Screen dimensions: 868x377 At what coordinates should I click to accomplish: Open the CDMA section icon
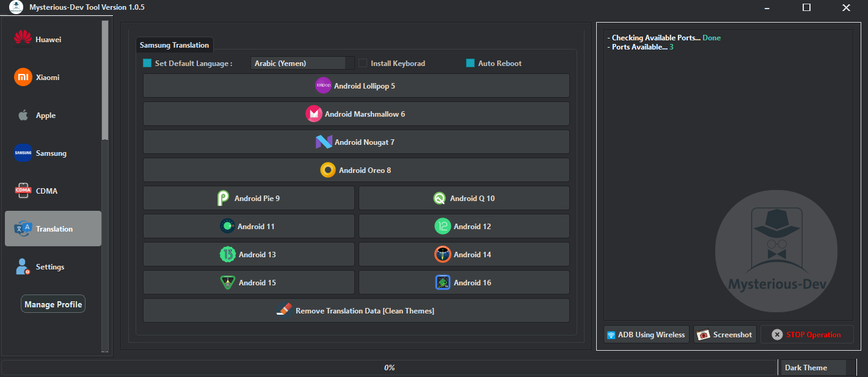pyautogui.click(x=22, y=191)
